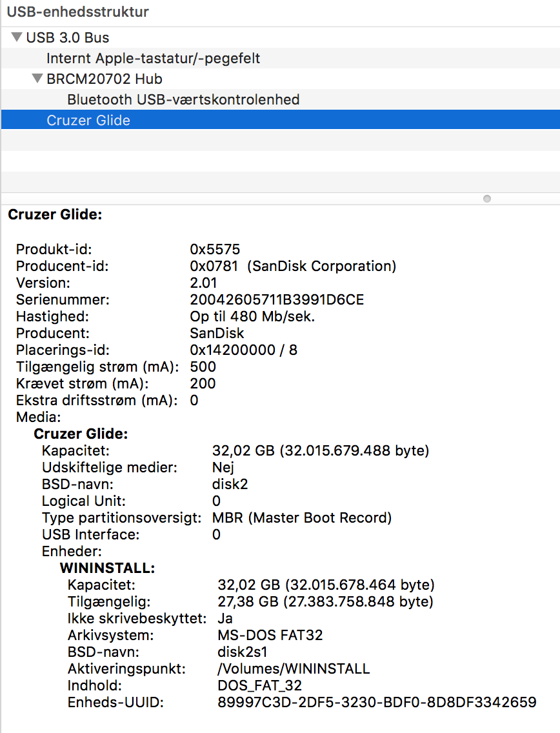Click removable media value Nej
The image size is (560, 733).
point(223,467)
